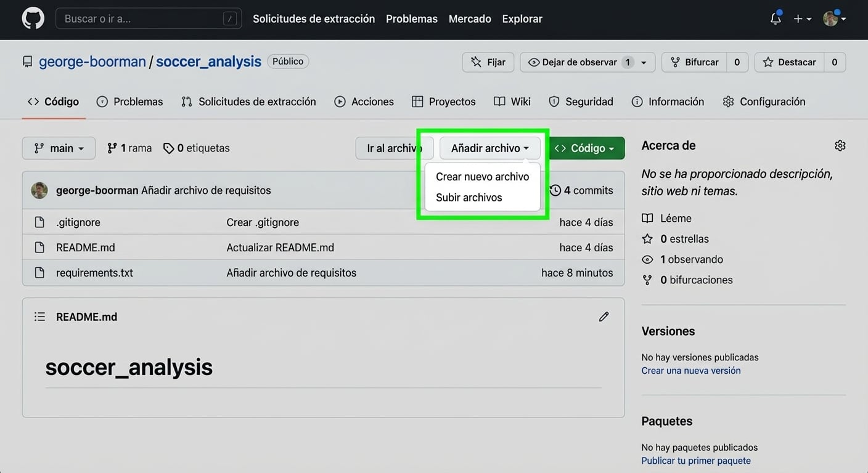868x473 pixels.
Task: Focus the 'Buscar o ir a...' search field
Action: [x=149, y=18]
